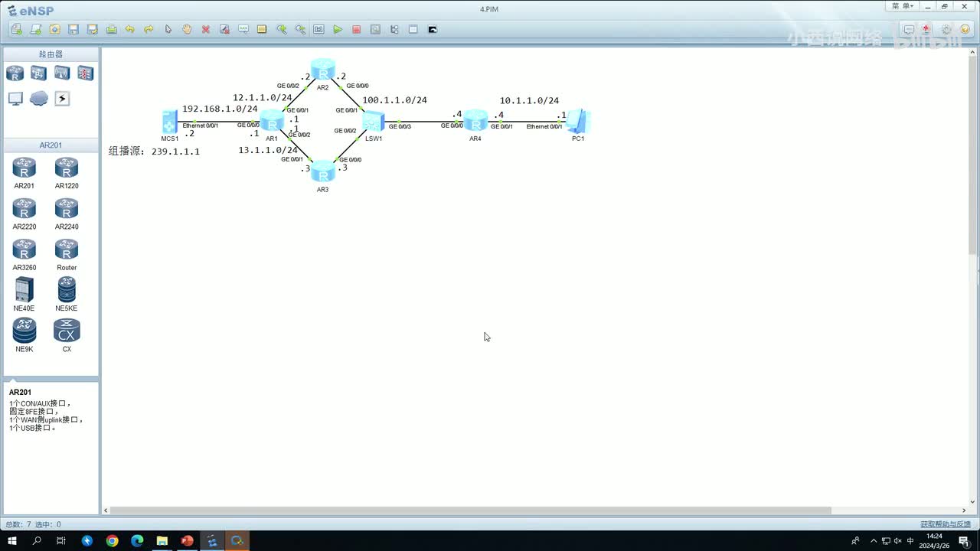Click the yellow Help icon
980x551 pixels.
[965, 29]
